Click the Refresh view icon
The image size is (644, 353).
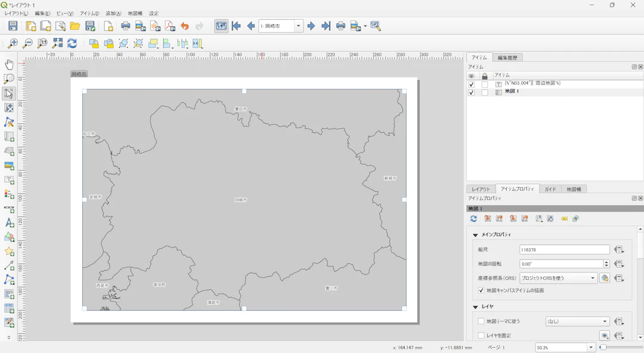click(72, 44)
